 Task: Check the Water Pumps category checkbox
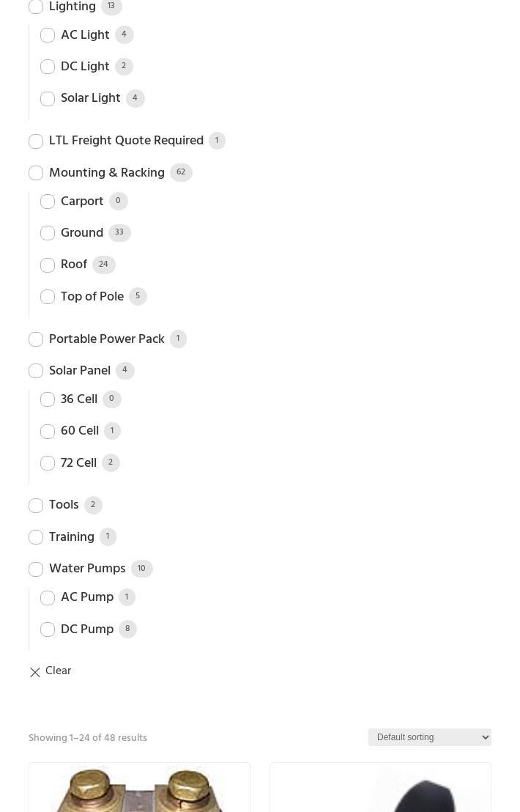[36, 569]
